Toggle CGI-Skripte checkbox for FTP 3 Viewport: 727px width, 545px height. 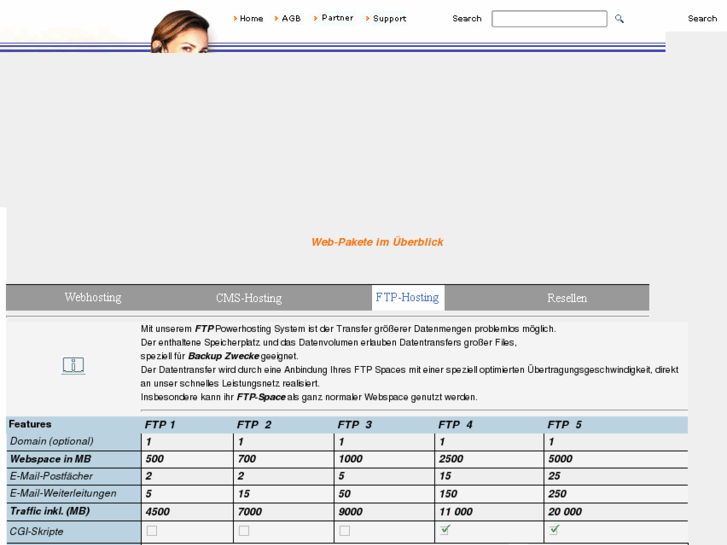tap(344, 531)
